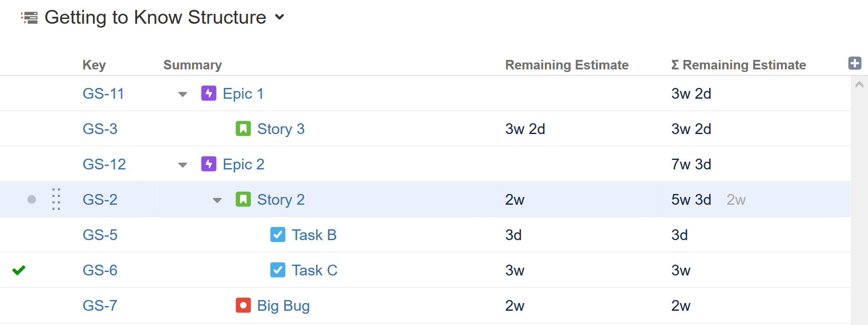Viewport: 868px width, 325px height.
Task: Click the green story icon beside Story 3
Action: [x=243, y=128]
